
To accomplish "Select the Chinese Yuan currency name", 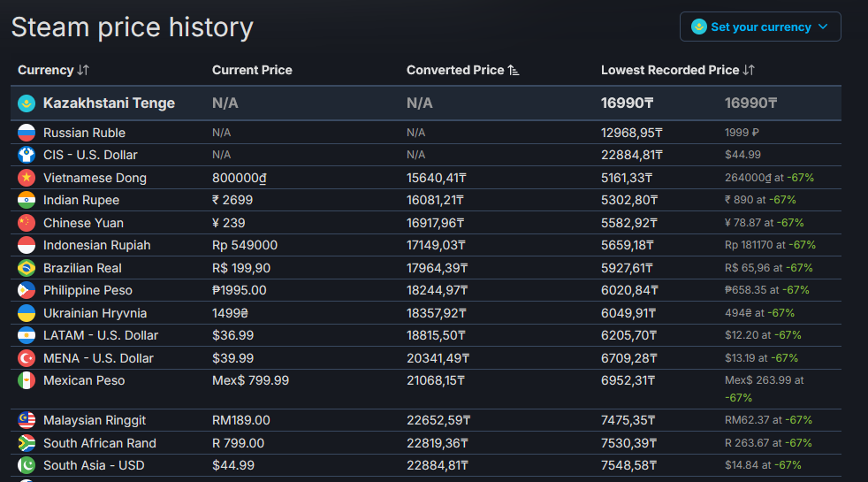I will coord(84,223).
